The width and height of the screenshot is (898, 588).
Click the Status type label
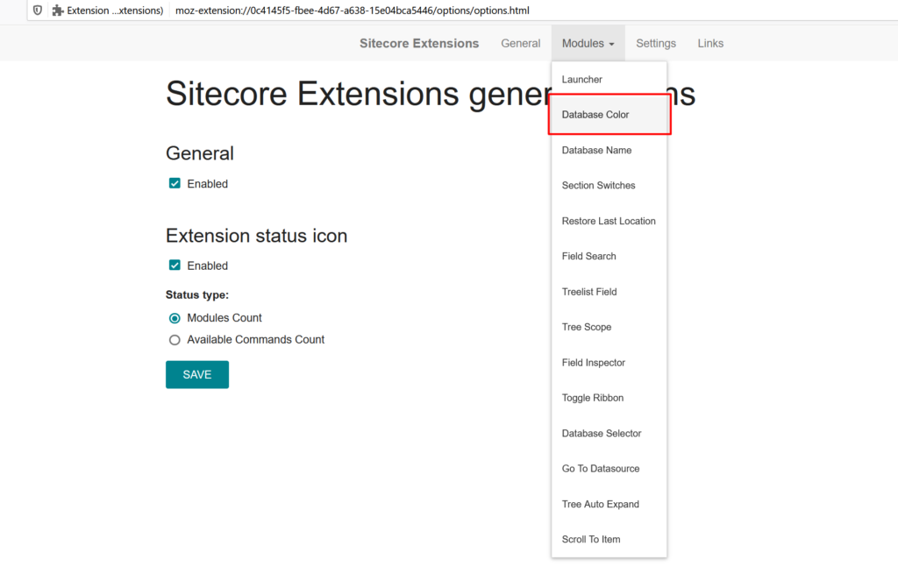[197, 294]
